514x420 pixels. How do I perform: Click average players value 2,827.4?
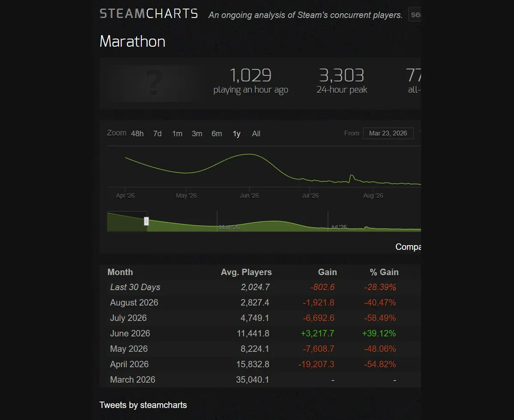(x=255, y=303)
